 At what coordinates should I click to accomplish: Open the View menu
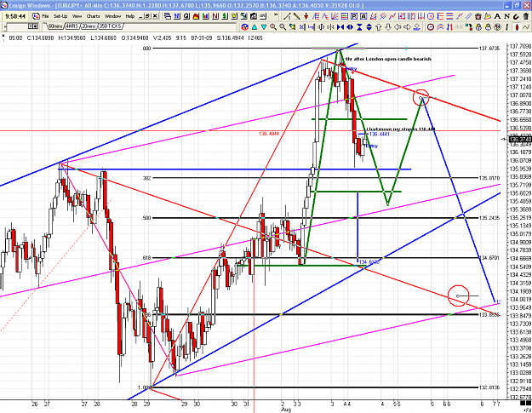coord(77,16)
